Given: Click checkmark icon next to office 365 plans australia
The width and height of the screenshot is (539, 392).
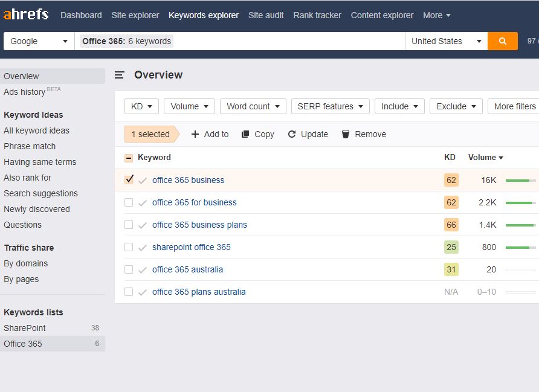Looking at the screenshot, I should 143,292.
